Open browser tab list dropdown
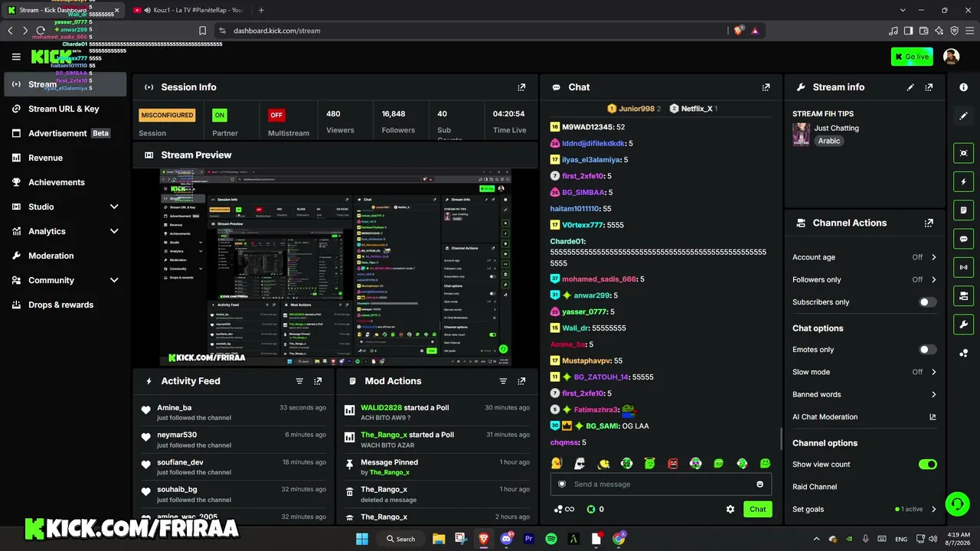 pos(903,10)
